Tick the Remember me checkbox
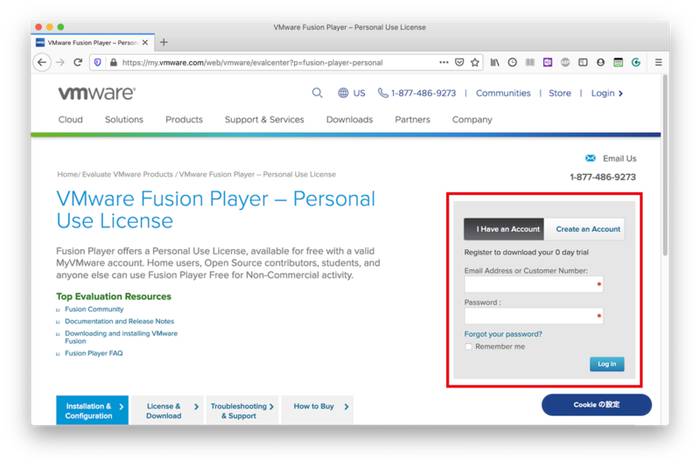Screen dimensions: 700x466 tap(468, 346)
